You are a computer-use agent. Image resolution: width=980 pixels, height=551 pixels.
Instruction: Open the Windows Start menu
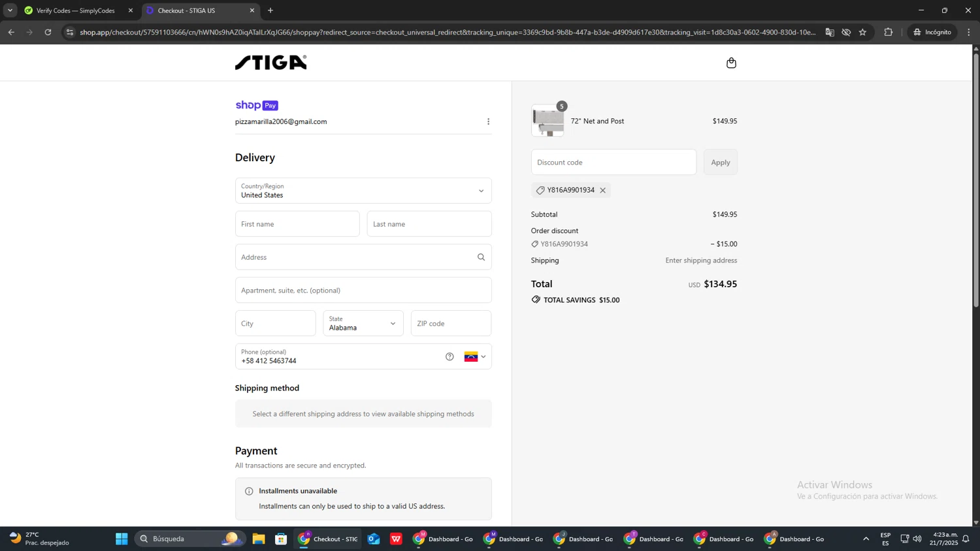point(122,539)
